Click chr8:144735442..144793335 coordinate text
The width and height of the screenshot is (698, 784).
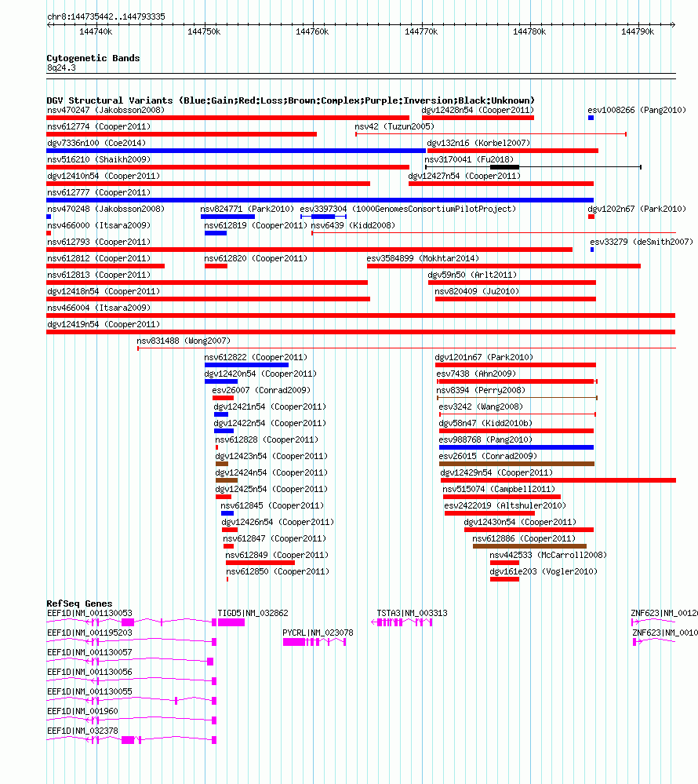(107, 17)
